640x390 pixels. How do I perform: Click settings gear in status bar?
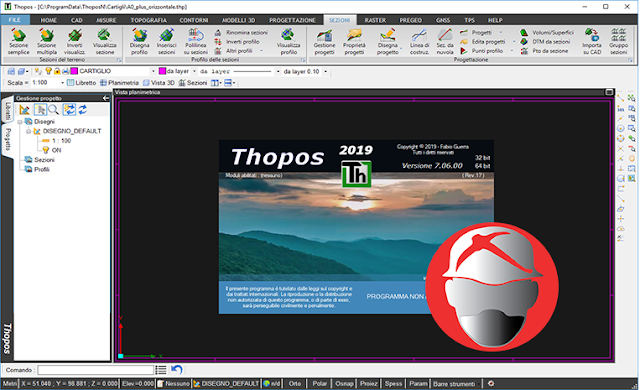pyautogui.click(x=491, y=384)
